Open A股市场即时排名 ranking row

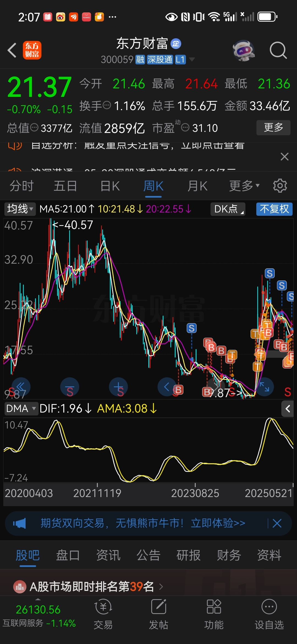pos(148,586)
